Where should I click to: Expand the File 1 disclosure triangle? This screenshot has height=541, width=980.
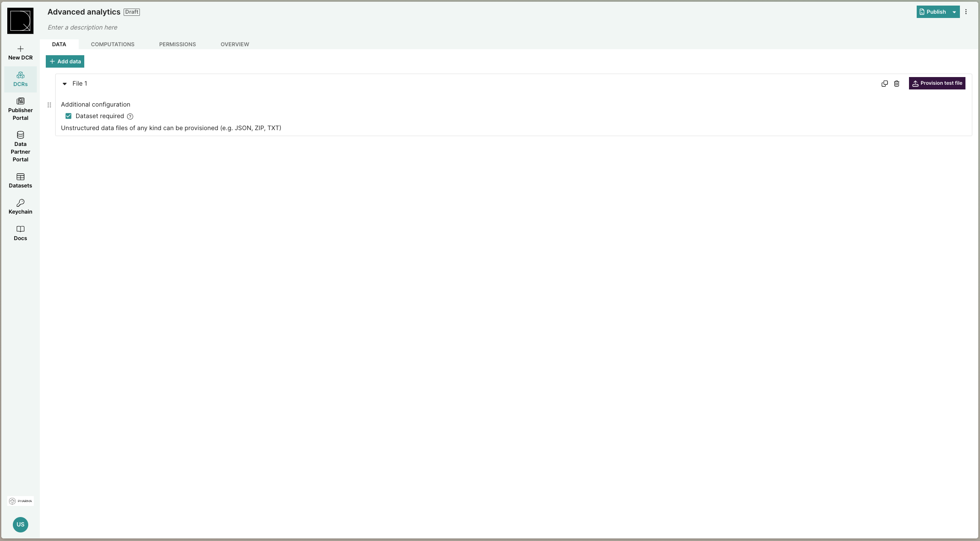click(x=65, y=83)
